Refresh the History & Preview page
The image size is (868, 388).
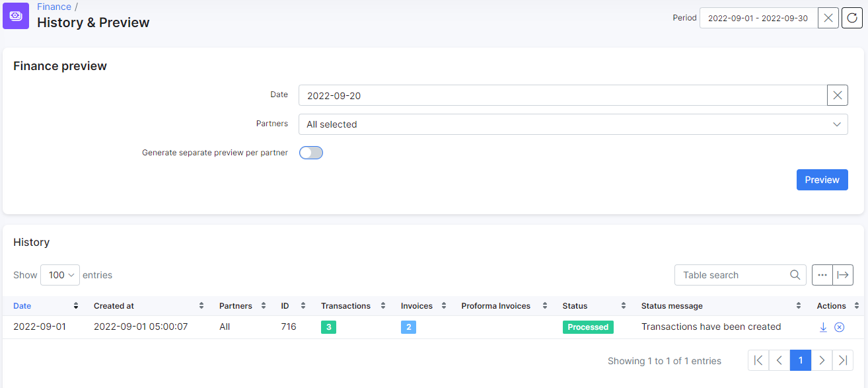click(852, 18)
